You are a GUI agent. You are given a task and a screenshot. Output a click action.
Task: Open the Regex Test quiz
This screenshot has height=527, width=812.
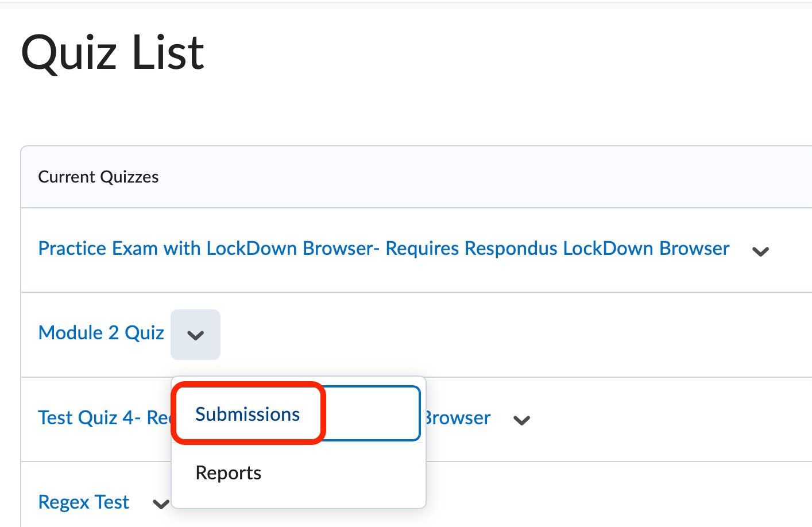point(83,502)
